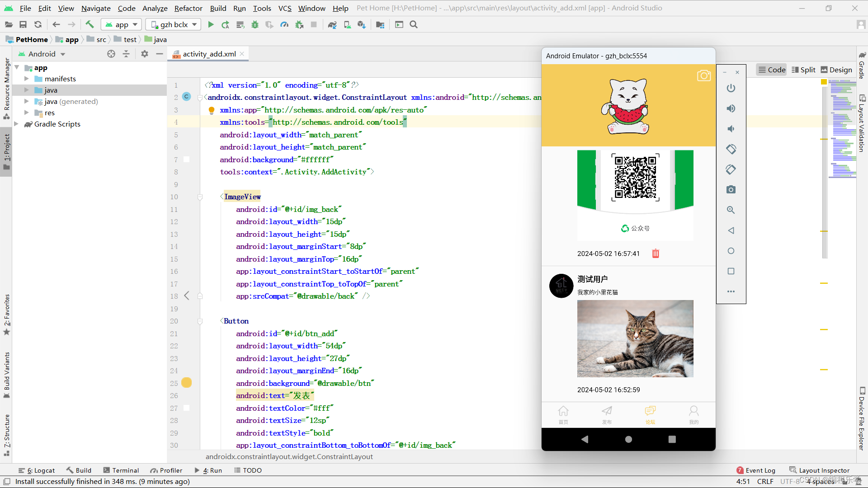Click emulator rotate left icon
Viewport: 868px width, 488px height.
731,149
